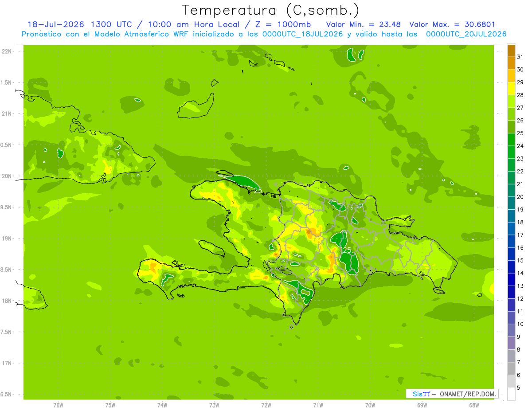Screen dimensions: 532x411
Task: Pick the yellow legend swatch between 28 and 29
Action: [x=511, y=89]
